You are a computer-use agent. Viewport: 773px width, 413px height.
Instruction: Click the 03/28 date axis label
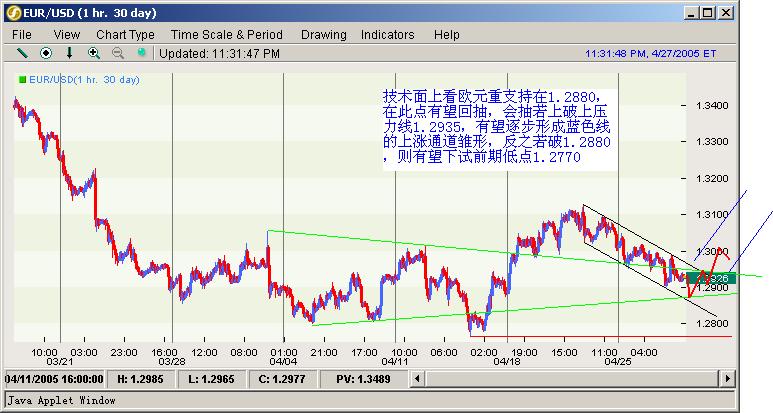pos(172,361)
